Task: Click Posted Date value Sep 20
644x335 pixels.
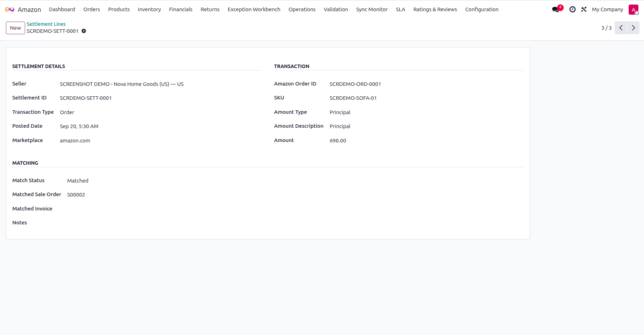Action: point(79,126)
